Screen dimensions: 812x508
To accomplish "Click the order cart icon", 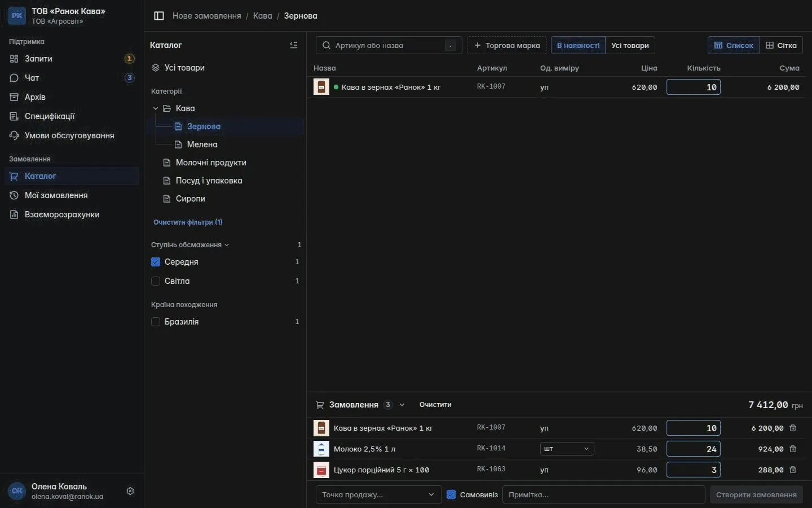I will pyautogui.click(x=320, y=405).
